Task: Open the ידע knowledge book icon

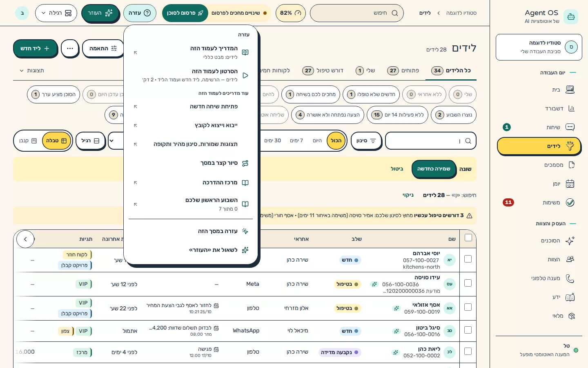Action: click(570, 297)
